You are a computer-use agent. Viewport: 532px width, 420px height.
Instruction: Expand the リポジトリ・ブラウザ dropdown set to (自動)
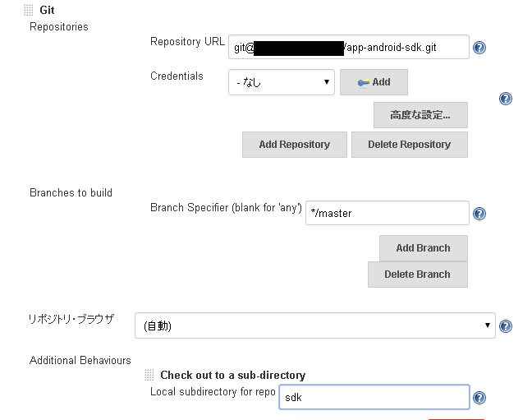click(314, 325)
